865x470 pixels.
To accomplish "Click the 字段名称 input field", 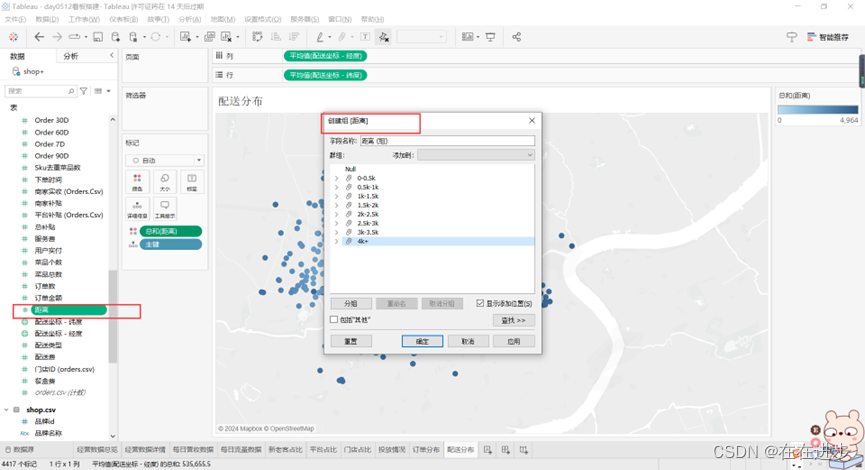I will (447, 141).
